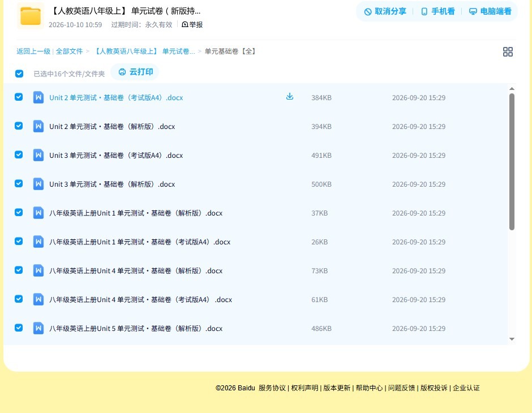Uncheck 八年级Unit 1 考试版A4 checkbox
Image resolution: width=532 pixels, height=413 pixels.
pyautogui.click(x=19, y=241)
